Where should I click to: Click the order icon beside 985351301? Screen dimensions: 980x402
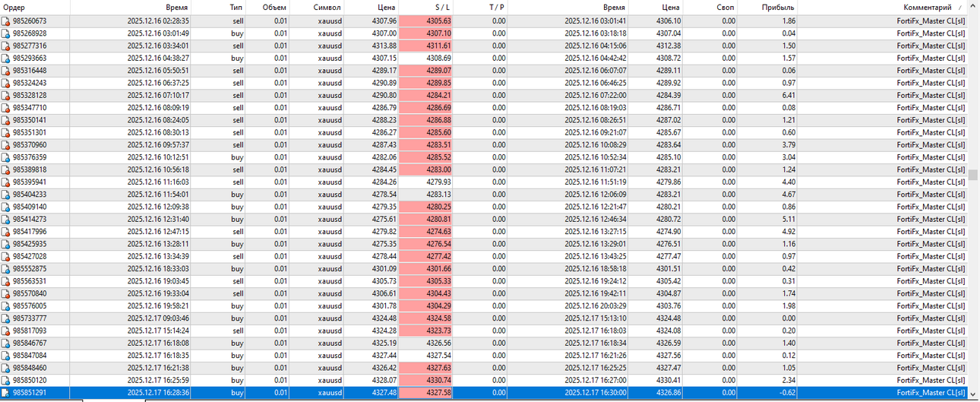point(6,132)
